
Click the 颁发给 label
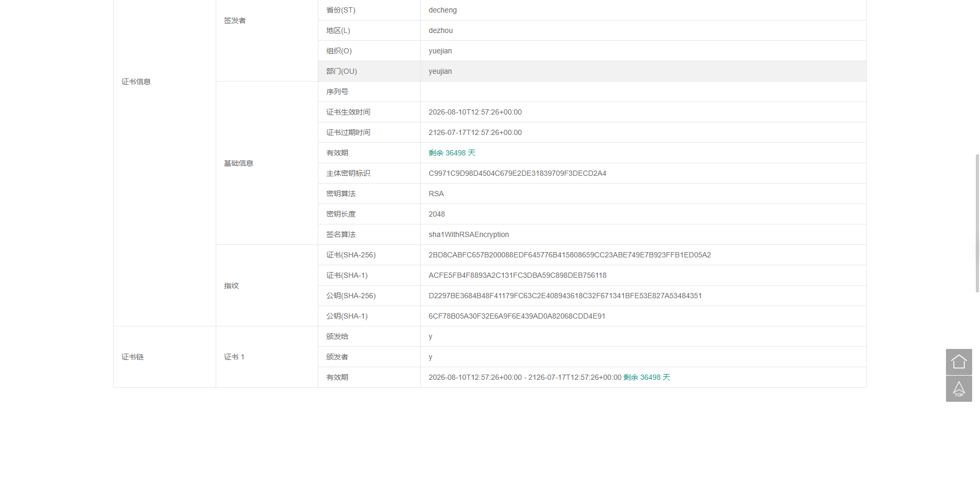(x=337, y=336)
